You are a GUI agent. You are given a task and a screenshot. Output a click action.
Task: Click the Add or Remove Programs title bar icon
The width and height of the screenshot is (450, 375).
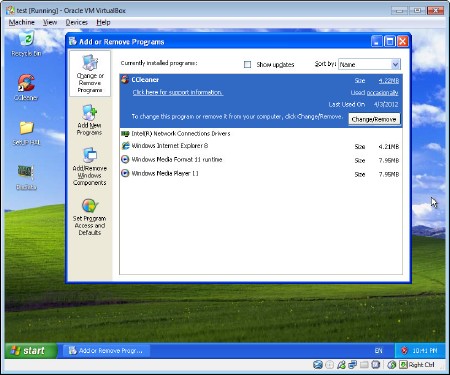point(73,41)
